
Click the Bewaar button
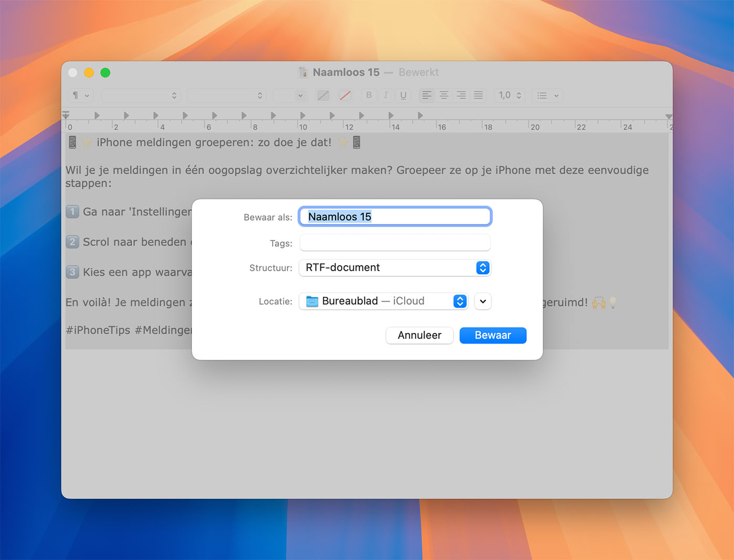[x=492, y=336]
